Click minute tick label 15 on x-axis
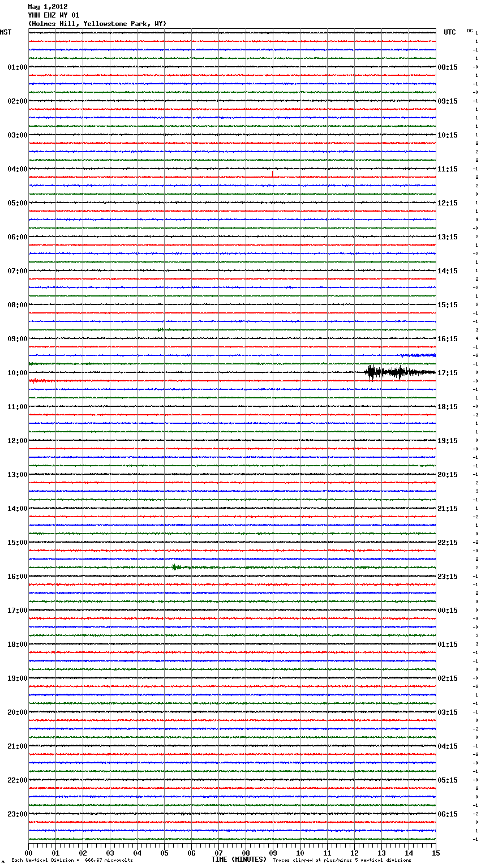This screenshot has width=481, height=868. coord(436,853)
